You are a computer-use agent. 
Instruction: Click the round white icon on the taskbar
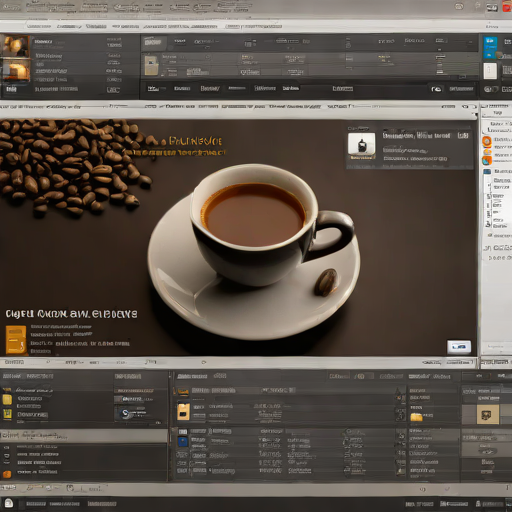click(9, 503)
